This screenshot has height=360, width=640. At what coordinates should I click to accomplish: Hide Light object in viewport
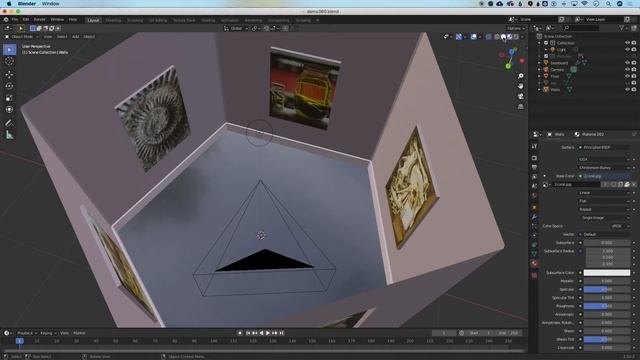(x=627, y=49)
